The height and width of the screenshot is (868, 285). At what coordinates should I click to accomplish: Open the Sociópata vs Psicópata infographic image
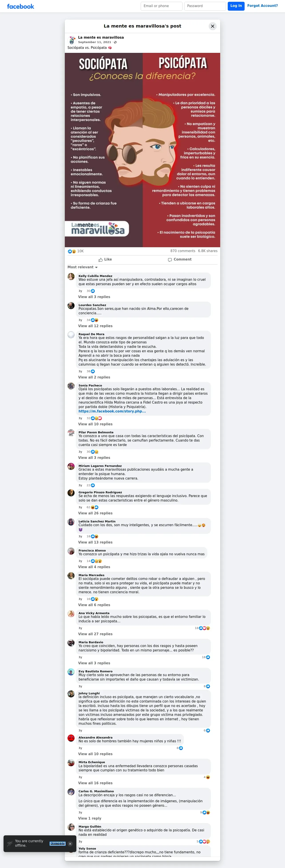pos(142,150)
